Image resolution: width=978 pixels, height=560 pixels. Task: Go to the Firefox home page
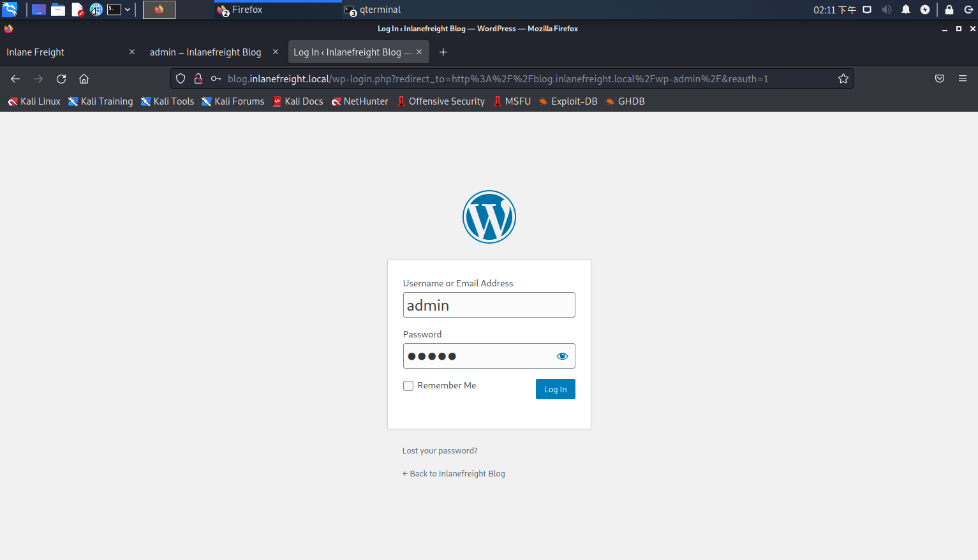pos(84,79)
